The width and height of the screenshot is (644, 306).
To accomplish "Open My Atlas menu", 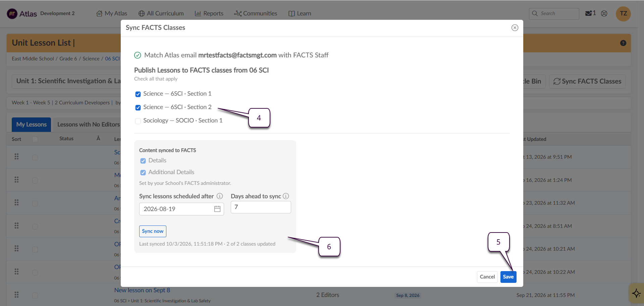I will pos(112,13).
